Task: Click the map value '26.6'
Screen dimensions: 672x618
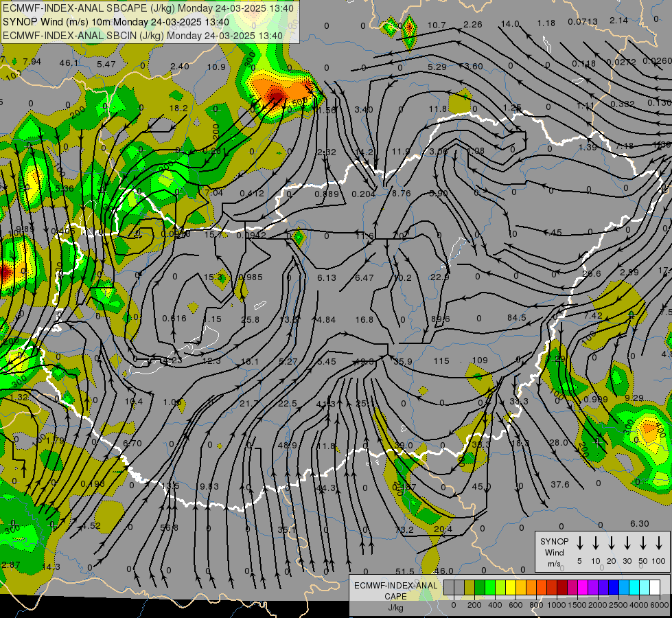Action: coord(592,273)
